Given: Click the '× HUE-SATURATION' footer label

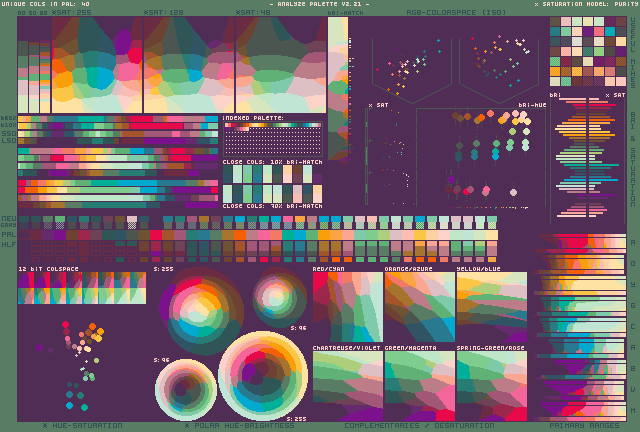Looking at the screenshot, I should tap(82, 426).
